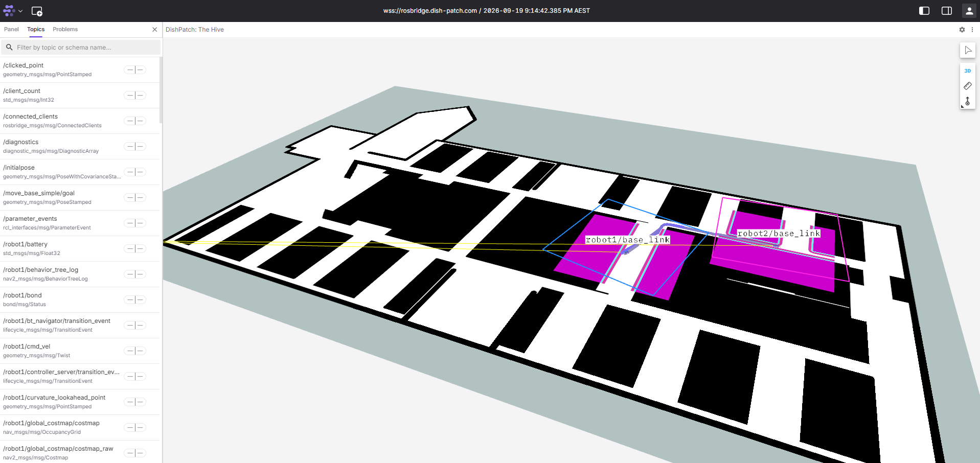Select the /robot1/cmd_vel topic
980x463 pixels.
(x=80, y=351)
